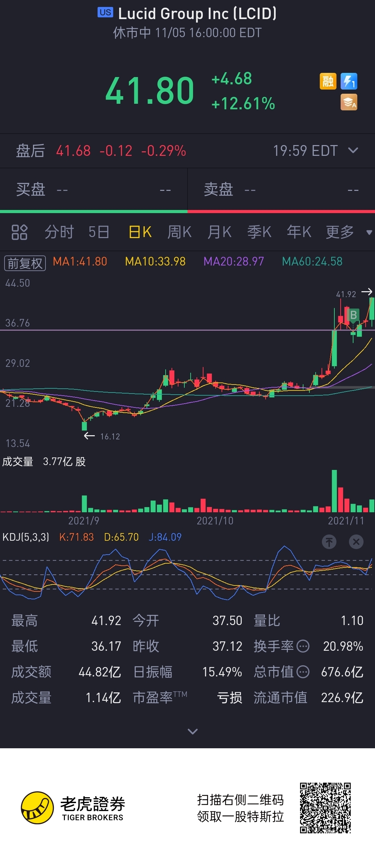Tap the 16.12 low price marker
This screenshot has width=375, height=868.
coord(110,437)
